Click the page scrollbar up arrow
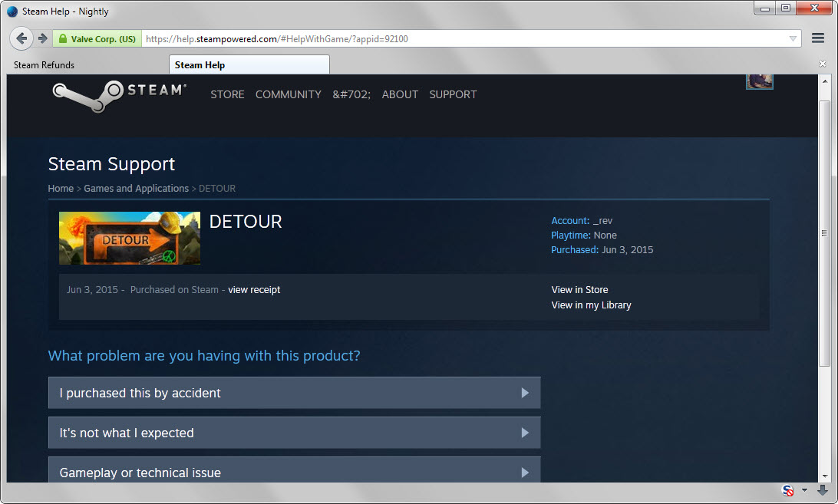 825,81
